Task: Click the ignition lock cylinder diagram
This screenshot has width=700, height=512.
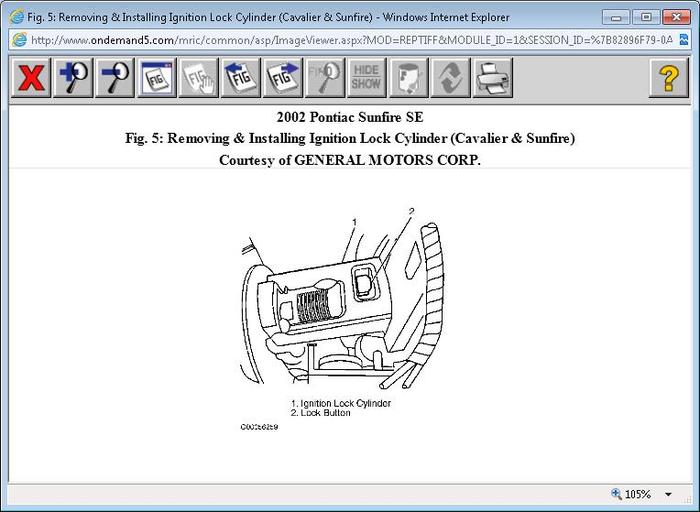Action: click(x=343, y=299)
